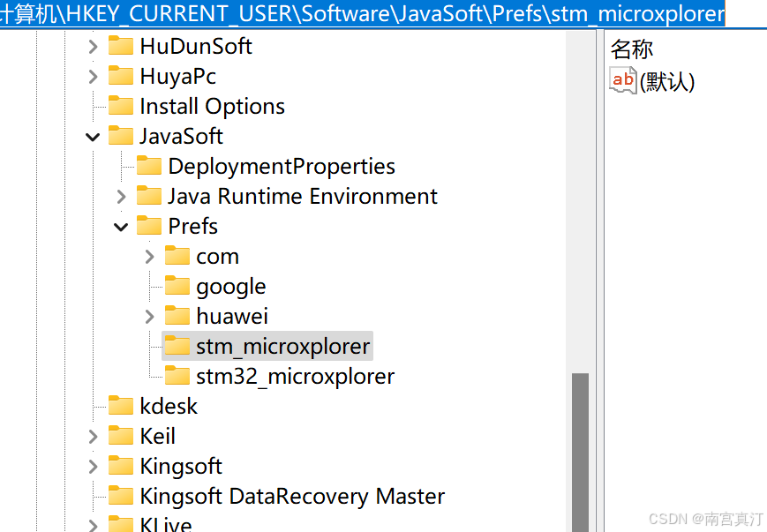Click the stm32_microxplorer folder icon
This screenshot has width=767, height=532.
coord(177,376)
